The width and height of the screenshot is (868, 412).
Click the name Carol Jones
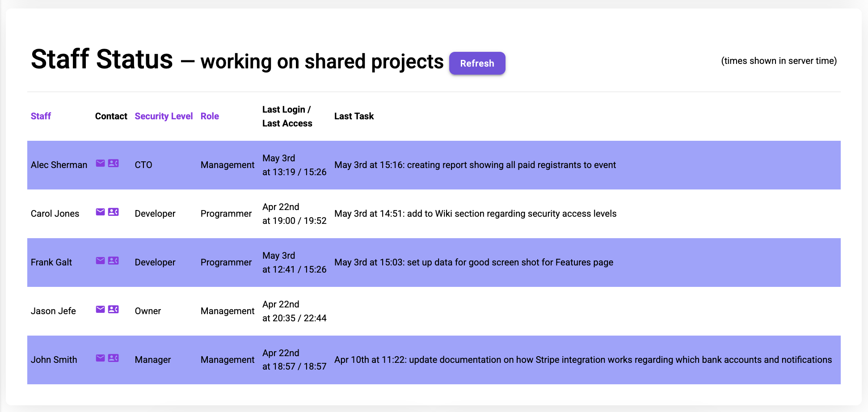(x=55, y=213)
